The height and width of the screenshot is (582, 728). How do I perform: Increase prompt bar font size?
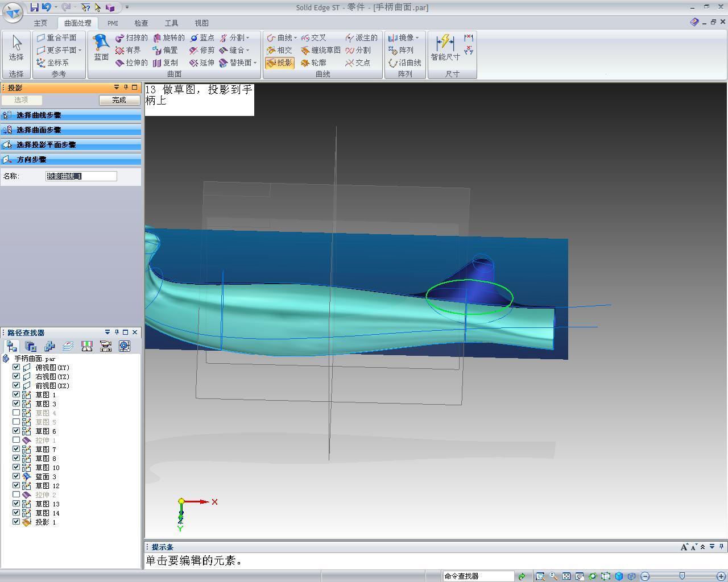point(684,547)
